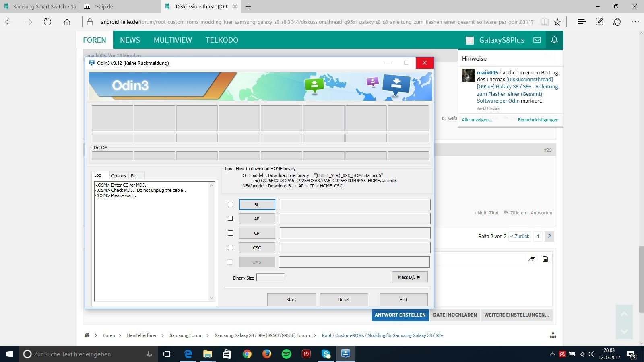Open forum messages envelope icon
Image resolution: width=644 pixels, height=362 pixels.
537,40
